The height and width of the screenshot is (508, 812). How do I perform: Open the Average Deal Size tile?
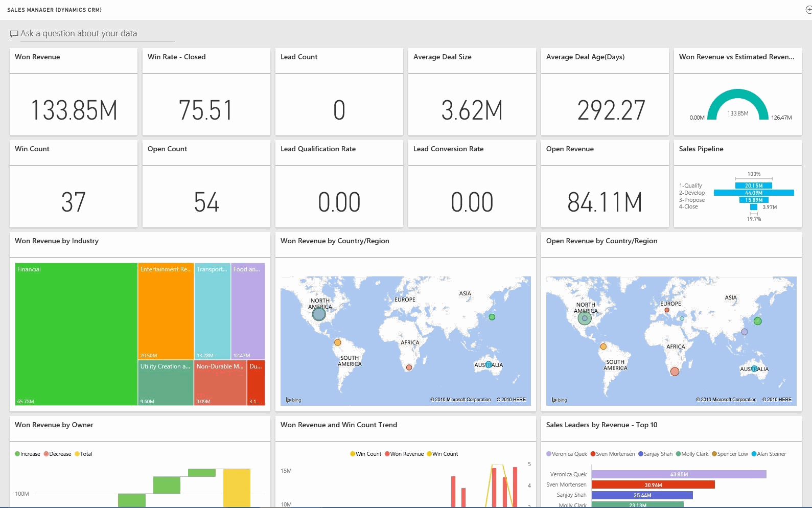pos(472,92)
